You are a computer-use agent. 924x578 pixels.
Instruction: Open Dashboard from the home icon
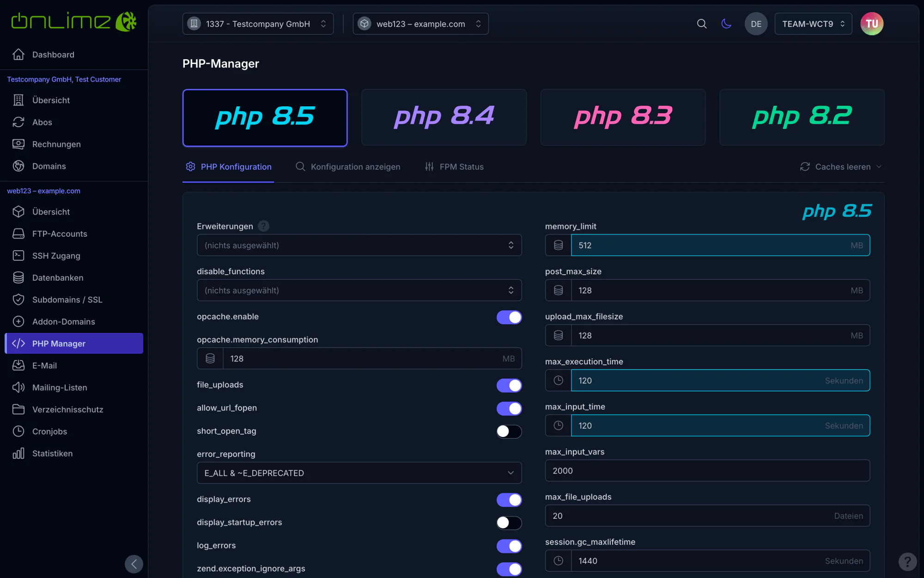(74, 55)
